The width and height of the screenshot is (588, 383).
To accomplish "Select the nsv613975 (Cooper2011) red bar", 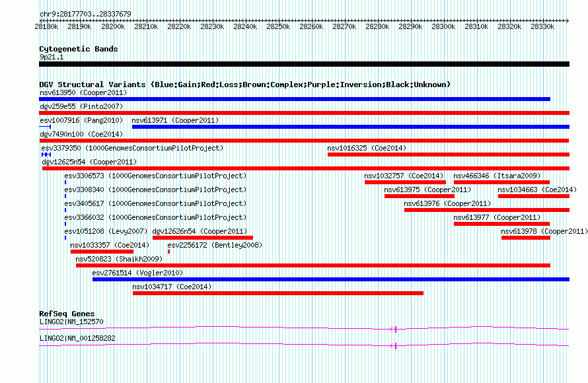I will tap(420, 196).
